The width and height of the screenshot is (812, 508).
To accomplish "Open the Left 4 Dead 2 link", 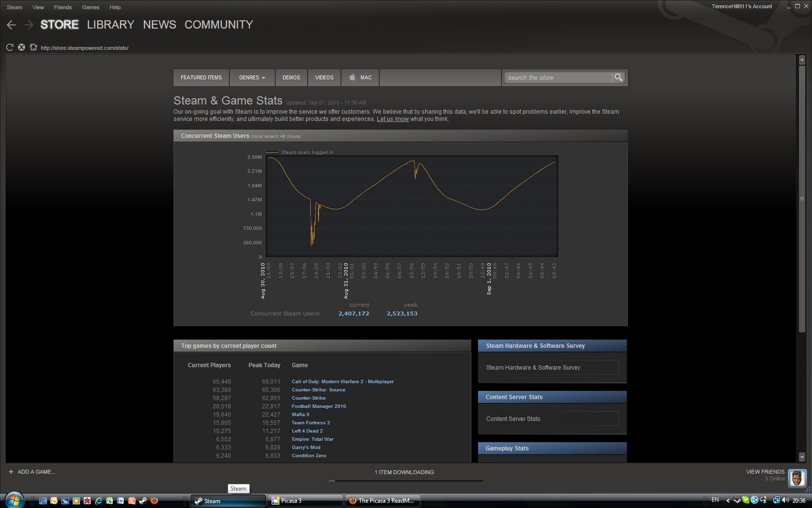I will (x=307, y=431).
